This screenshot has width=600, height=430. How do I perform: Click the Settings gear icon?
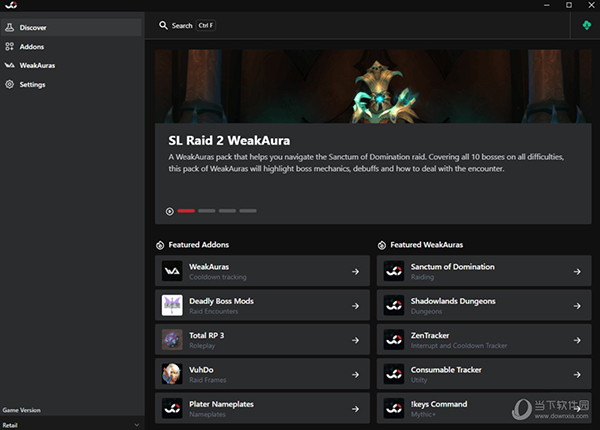[x=10, y=85]
